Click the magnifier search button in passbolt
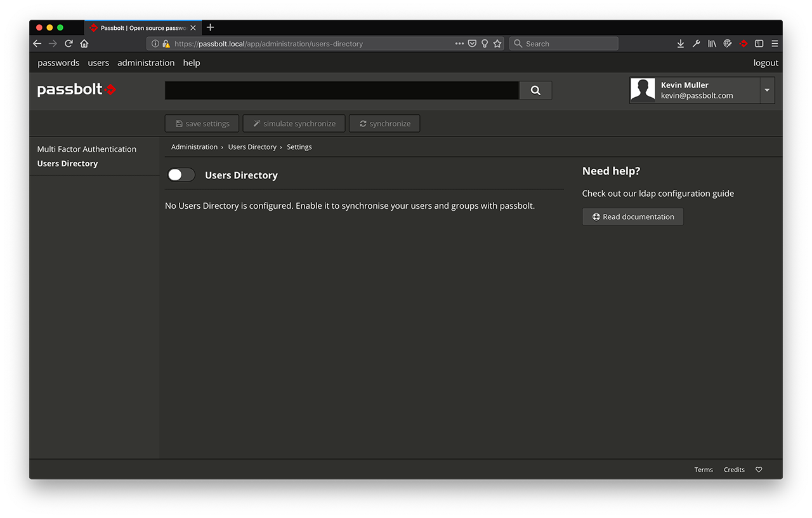812x518 pixels. tap(535, 90)
